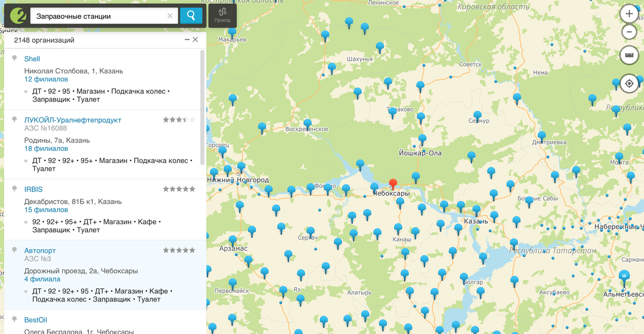
Task: Click АЗС №3 subtitle
Action: 38,259
